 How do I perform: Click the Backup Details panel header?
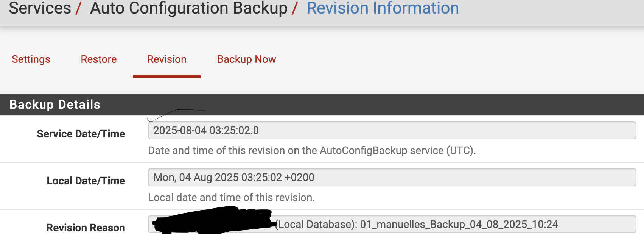point(322,105)
